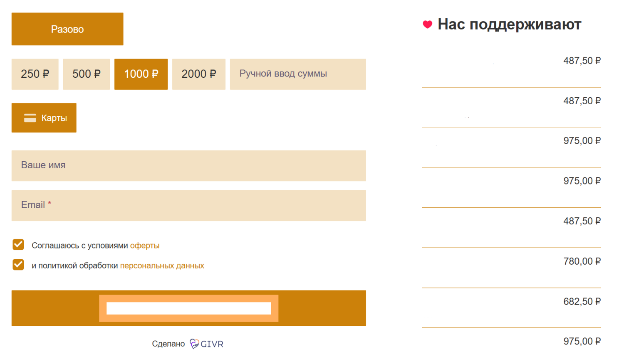Image resolution: width=624 pixels, height=364 pixels.
Task: Click the Нас поддерживают heading
Action: point(509,25)
